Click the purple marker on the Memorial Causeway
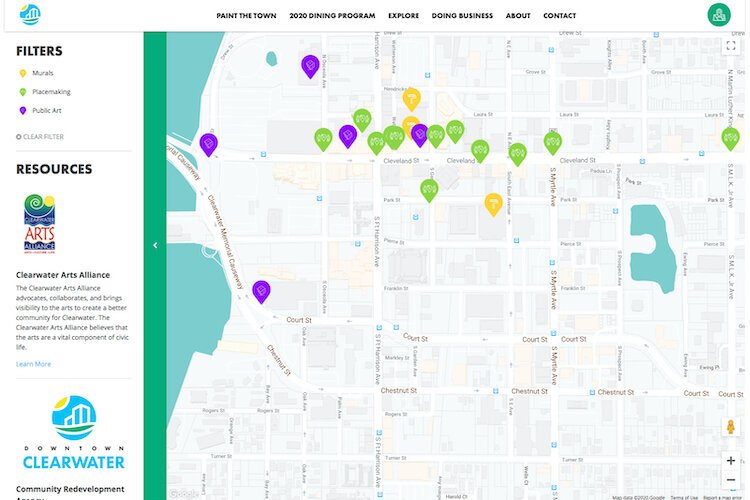This screenshot has width=750, height=500. click(208, 144)
